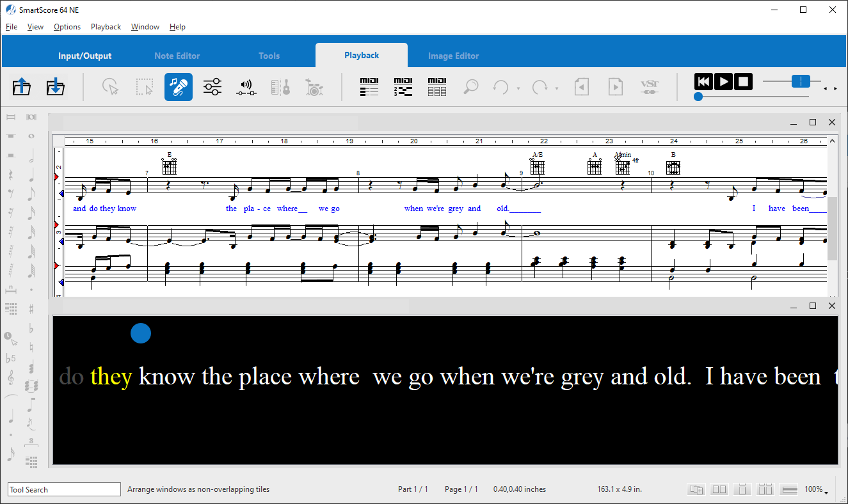Select the double page with header view icon

[765, 489]
